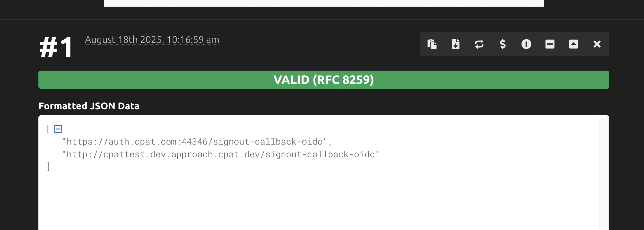Click the vertical scrollbar of the JSON viewer
644x230 pixels.
pos(604,173)
